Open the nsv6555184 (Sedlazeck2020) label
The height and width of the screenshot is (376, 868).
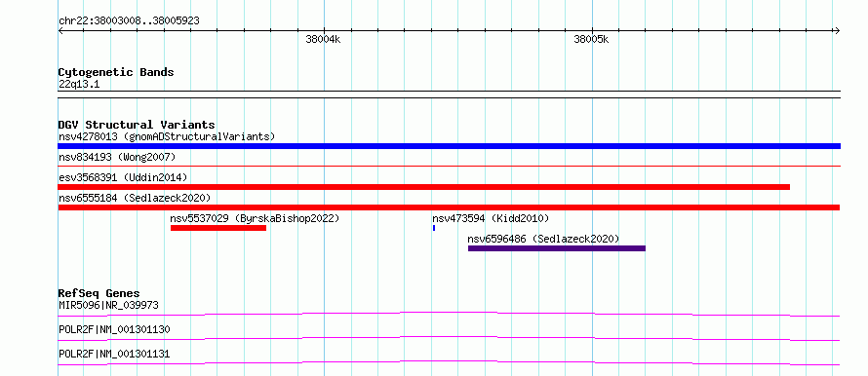coord(135,198)
